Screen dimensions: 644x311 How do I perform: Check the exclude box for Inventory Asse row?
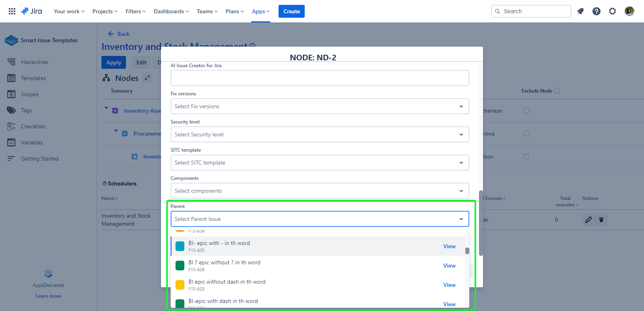click(526, 111)
